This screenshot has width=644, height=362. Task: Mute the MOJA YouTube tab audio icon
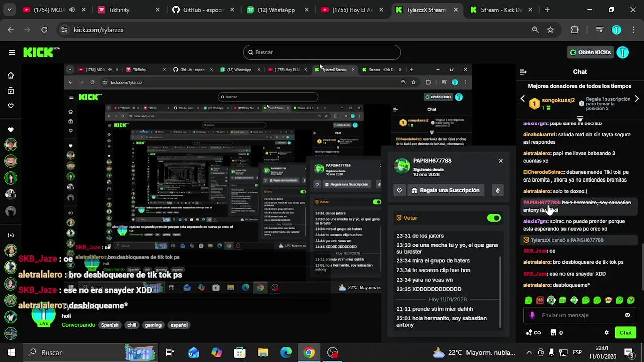pos(72,10)
